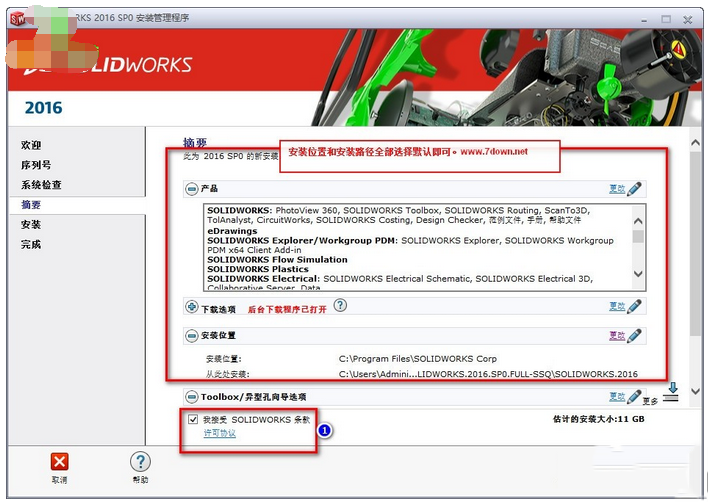Minimize the installer window

point(644,20)
